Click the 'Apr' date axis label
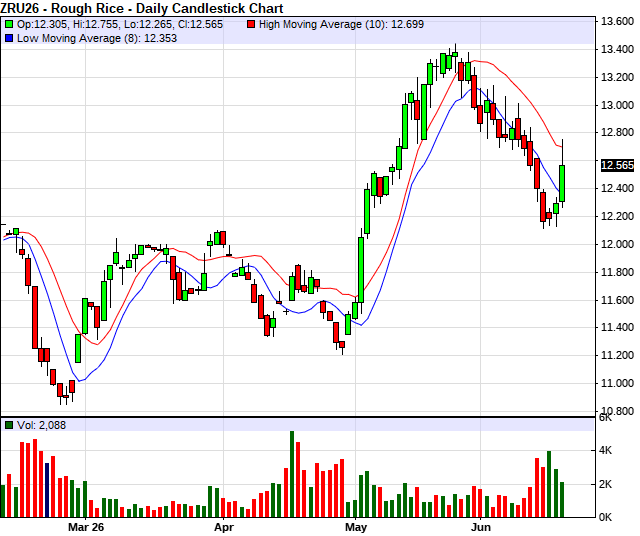640x536 pixels. click(x=224, y=527)
